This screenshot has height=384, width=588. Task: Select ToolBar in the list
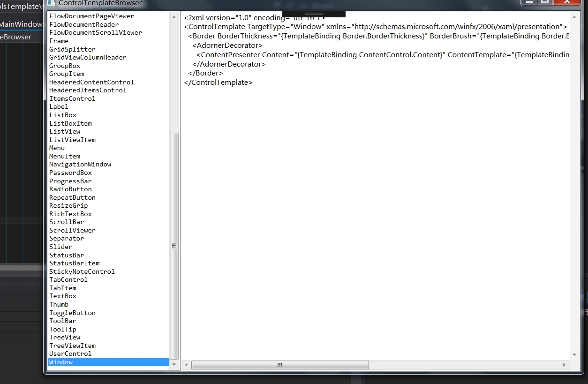point(109,321)
